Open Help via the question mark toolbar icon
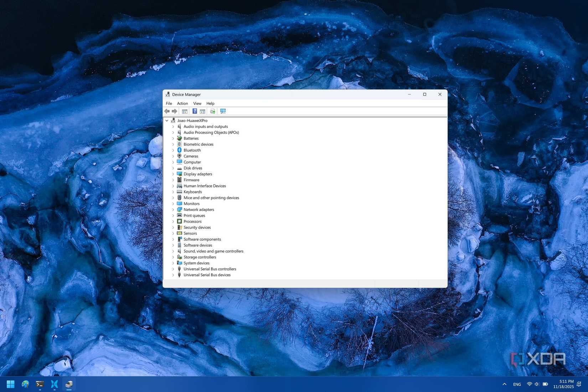The height and width of the screenshot is (392, 588). coord(195,111)
